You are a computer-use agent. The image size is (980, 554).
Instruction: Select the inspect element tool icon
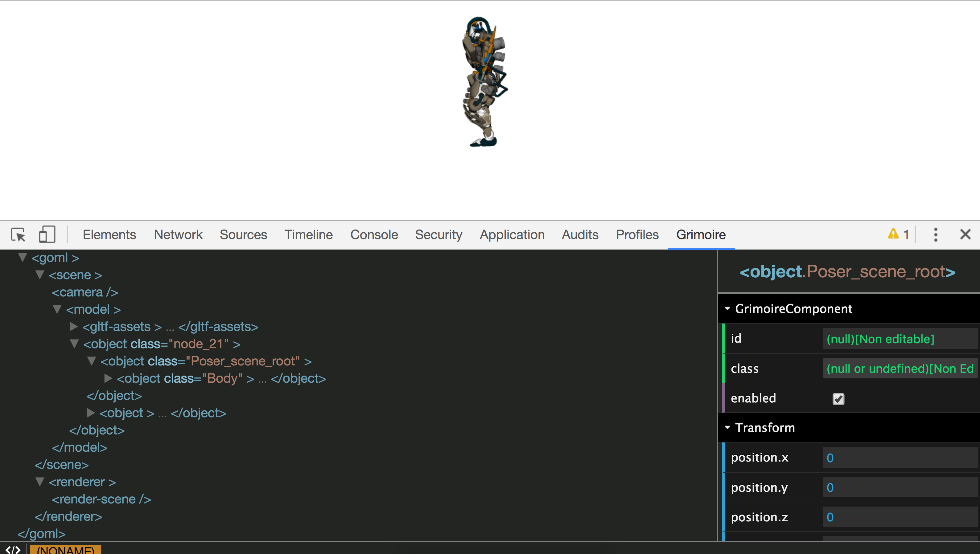[18, 234]
